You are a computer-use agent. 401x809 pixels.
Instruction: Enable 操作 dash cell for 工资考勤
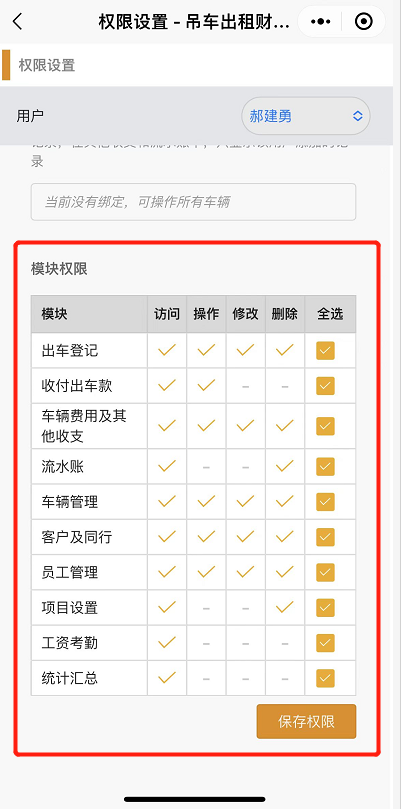206,643
